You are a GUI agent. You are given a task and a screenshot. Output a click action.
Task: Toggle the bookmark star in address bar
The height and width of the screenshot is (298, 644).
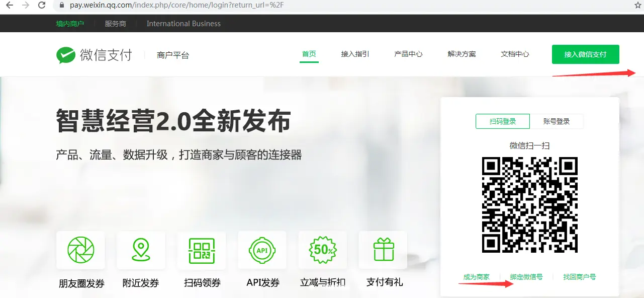[x=637, y=6]
